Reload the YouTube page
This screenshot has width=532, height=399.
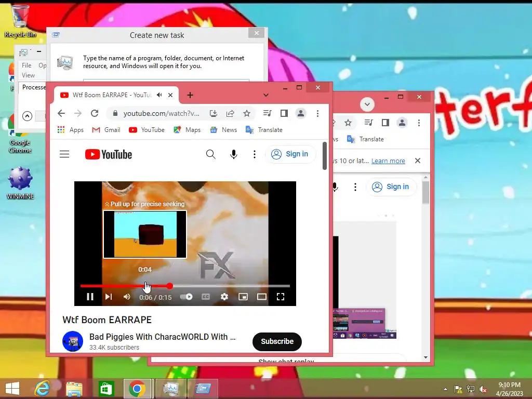click(x=95, y=113)
